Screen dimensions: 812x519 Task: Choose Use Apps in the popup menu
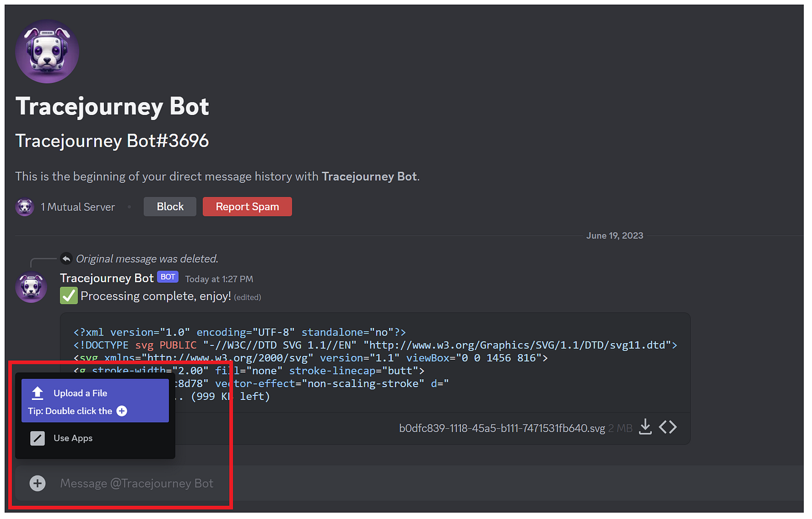(73, 438)
